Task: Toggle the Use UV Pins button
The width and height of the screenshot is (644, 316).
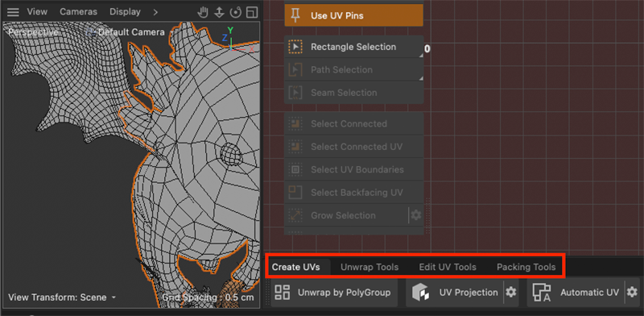Action: (353, 15)
